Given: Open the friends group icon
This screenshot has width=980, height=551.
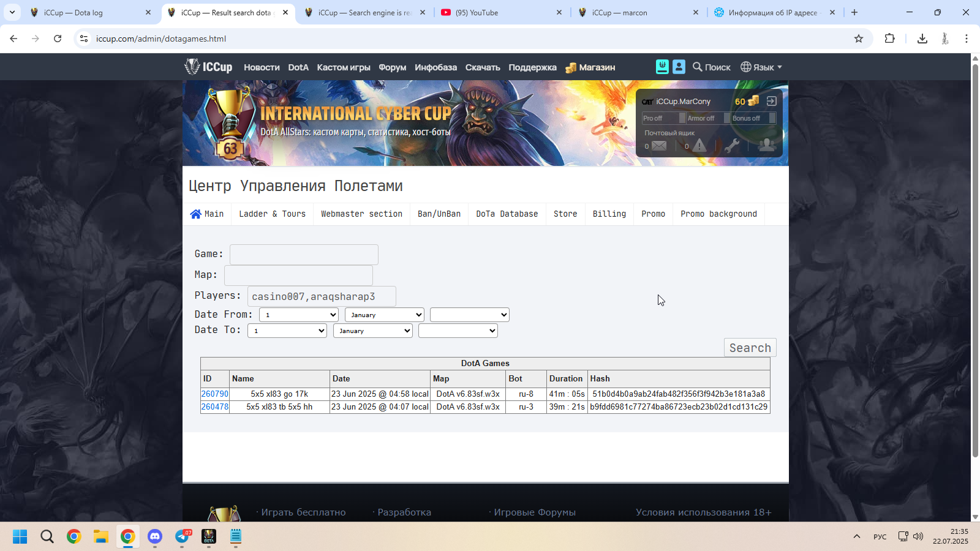Looking at the screenshot, I should pyautogui.click(x=766, y=145).
